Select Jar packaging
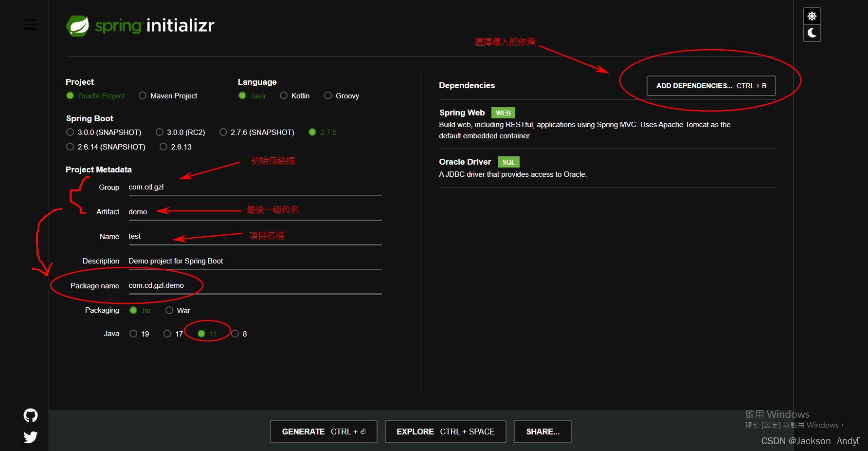The height and width of the screenshot is (451, 868). 140,311
